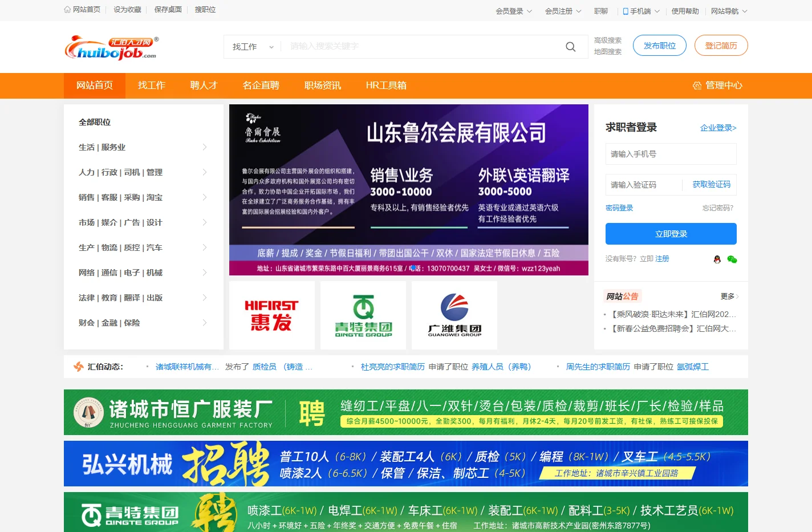Click 设为收藏 in top bar
This screenshot has width=812, height=532.
[x=127, y=10]
